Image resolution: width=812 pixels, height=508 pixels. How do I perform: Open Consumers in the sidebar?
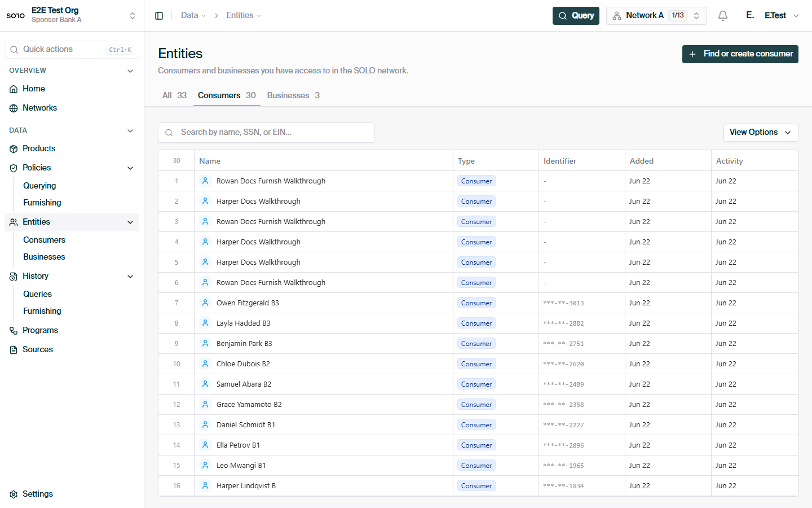44,240
